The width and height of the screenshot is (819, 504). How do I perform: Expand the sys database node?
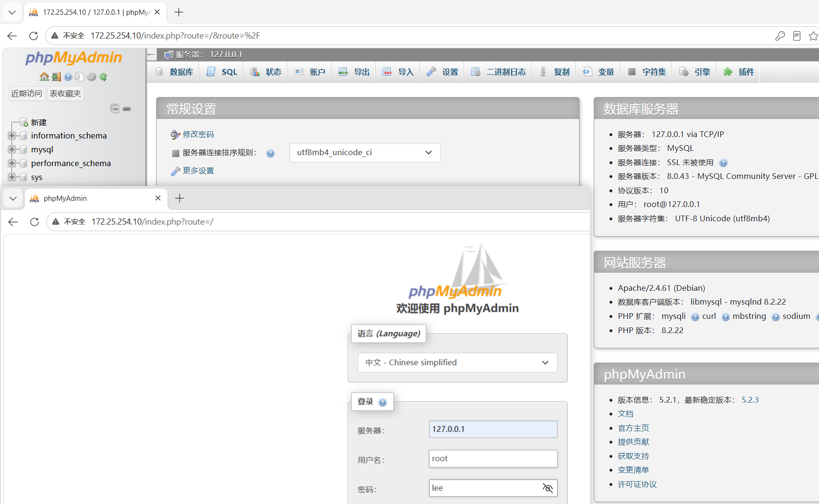point(12,177)
